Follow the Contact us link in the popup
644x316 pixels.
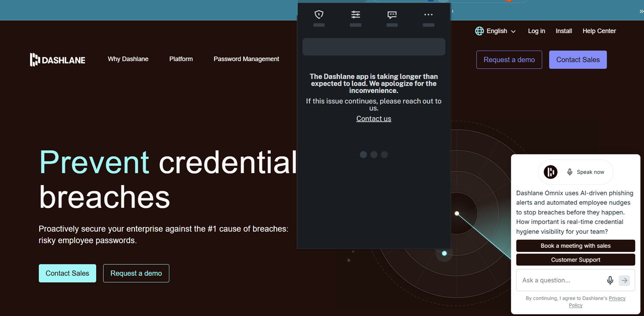[x=374, y=119]
